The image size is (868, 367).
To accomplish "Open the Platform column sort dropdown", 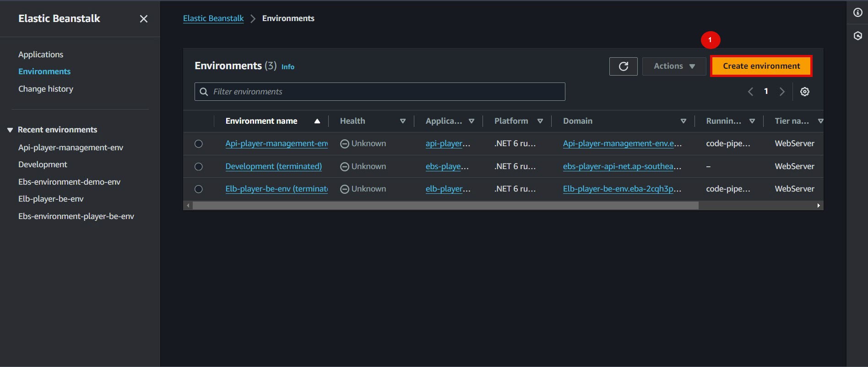I will (x=540, y=121).
